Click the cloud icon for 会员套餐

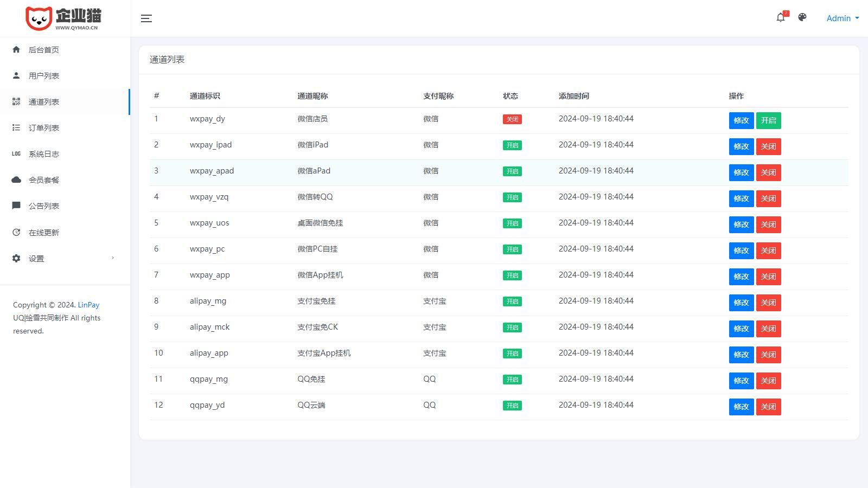tap(16, 180)
